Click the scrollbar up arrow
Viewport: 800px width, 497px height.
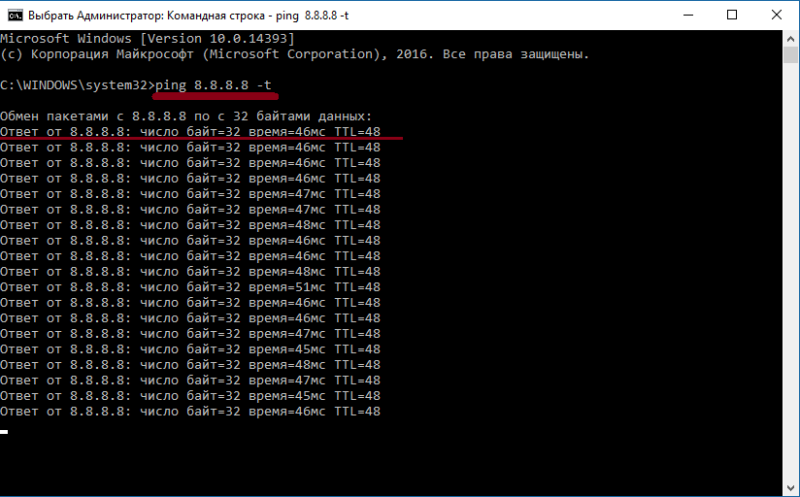tap(791, 38)
